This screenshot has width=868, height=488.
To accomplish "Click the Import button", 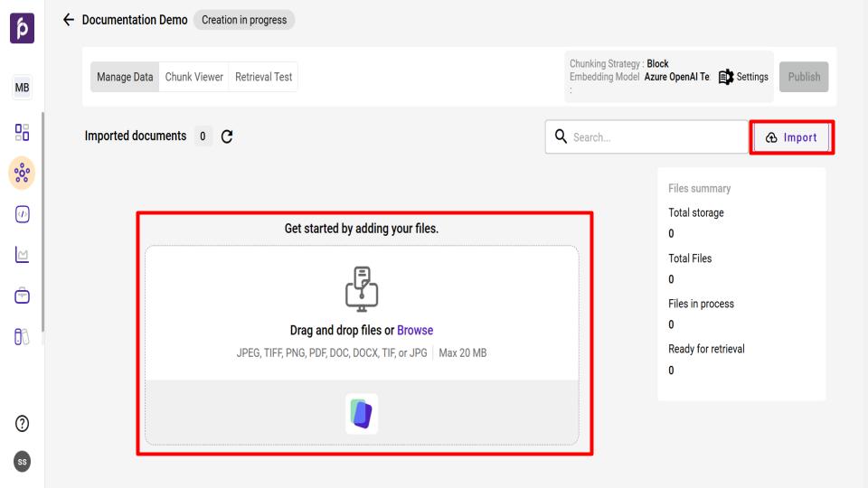I will click(791, 137).
